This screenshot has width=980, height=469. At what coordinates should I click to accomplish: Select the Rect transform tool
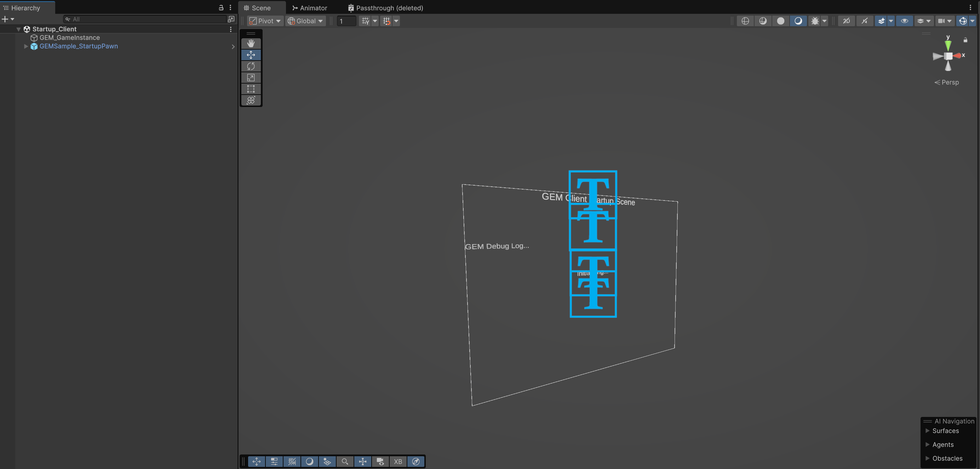point(251,89)
